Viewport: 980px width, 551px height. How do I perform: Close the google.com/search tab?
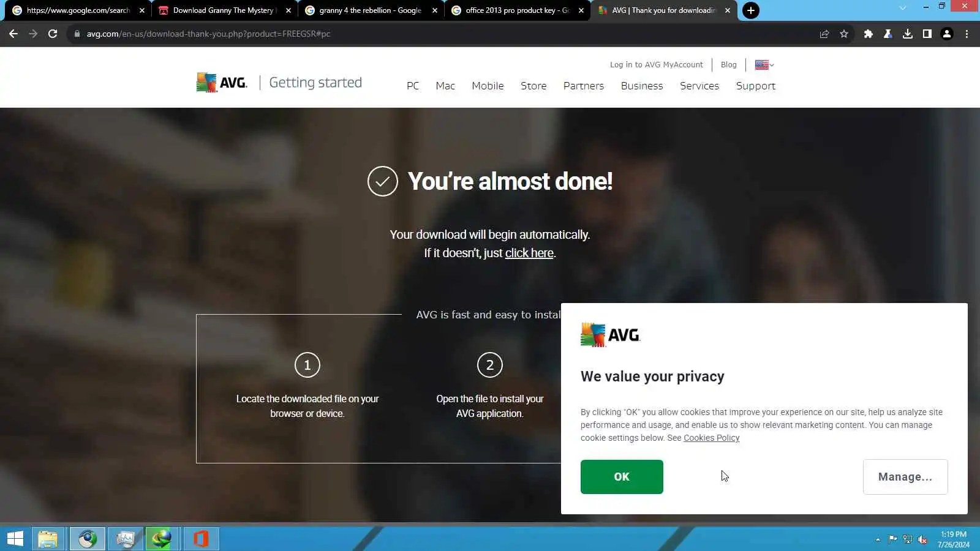(x=142, y=10)
